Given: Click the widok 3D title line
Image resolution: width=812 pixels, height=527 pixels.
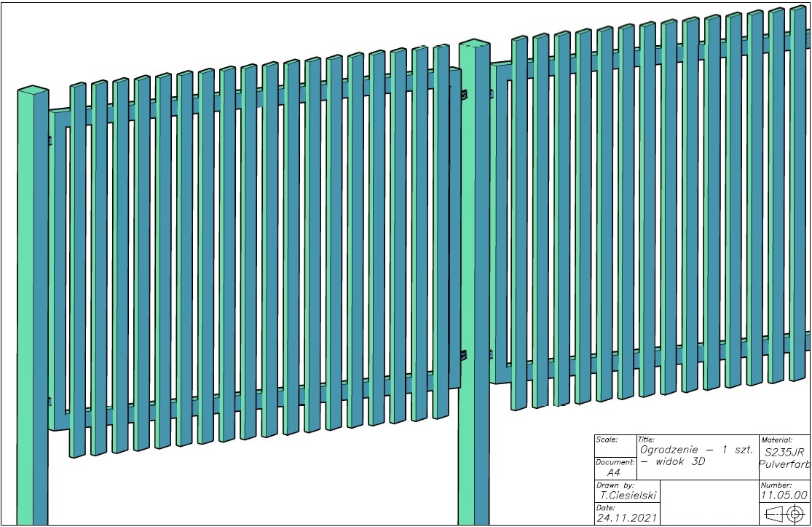Looking at the screenshot, I should [x=672, y=461].
